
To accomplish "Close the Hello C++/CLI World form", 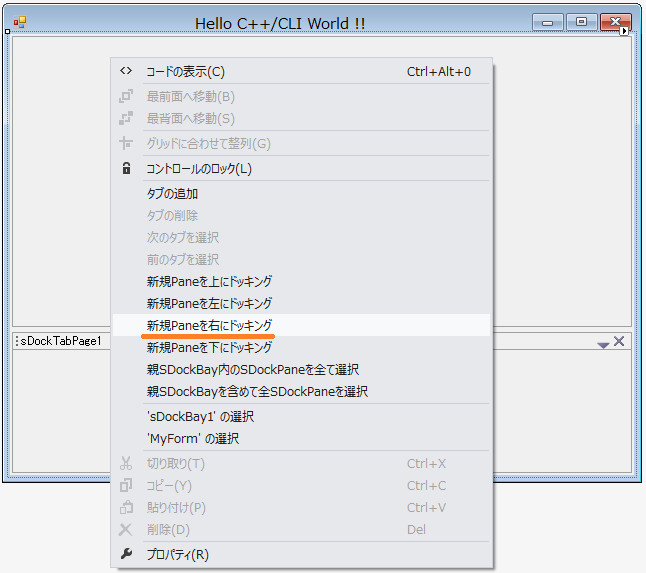I will click(616, 22).
